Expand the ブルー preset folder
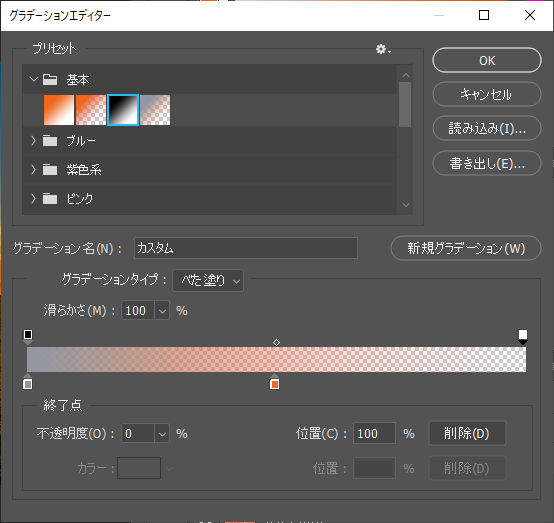Viewport: 554px width, 523px height. [x=34, y=141]
